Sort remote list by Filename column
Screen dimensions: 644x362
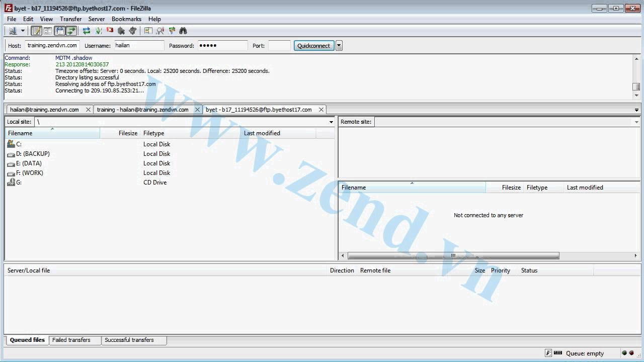click(x=412, y=188)
